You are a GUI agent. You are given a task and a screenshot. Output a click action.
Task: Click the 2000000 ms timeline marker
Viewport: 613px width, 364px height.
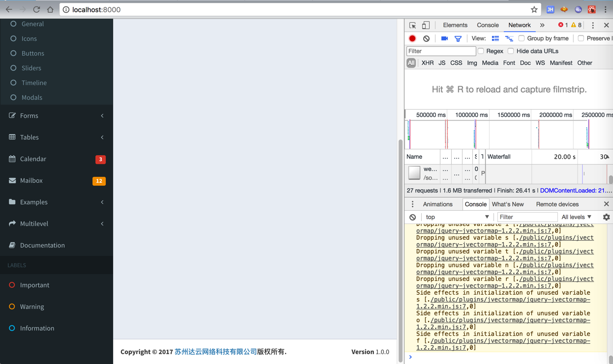coord(555,115)
